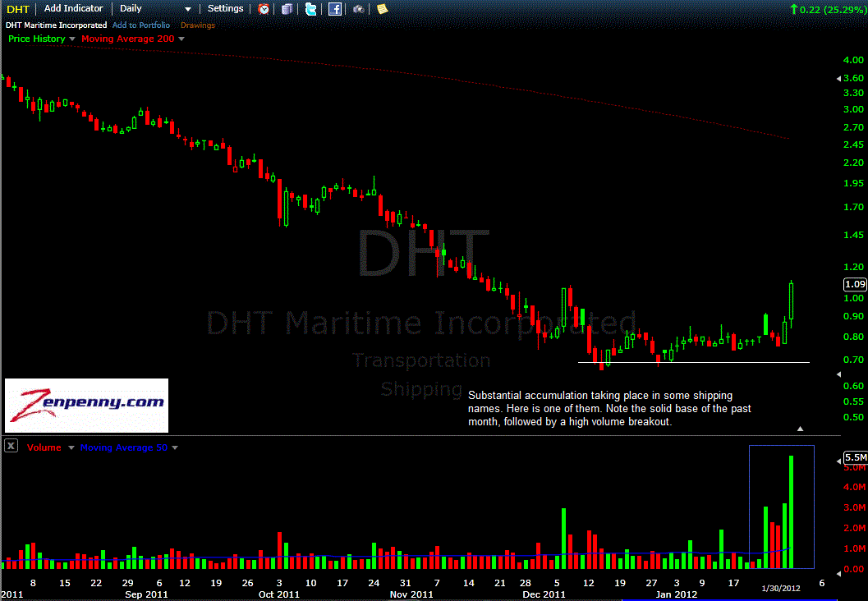Click the Zenpenny.com logo image
868x601 pixels.
click(86, 405)
